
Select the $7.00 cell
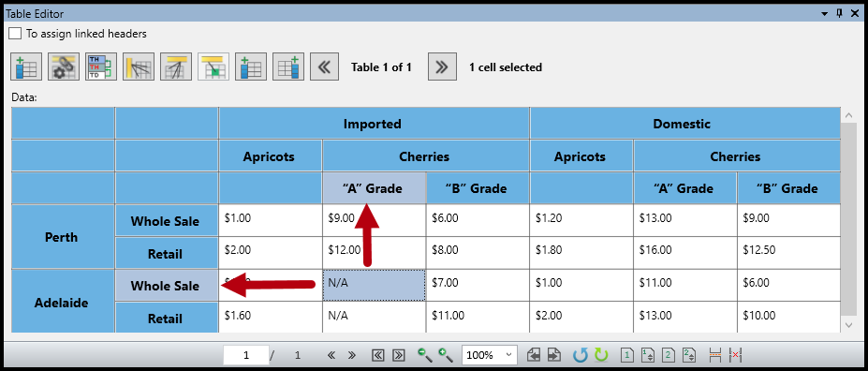click(x=478, y=286)
